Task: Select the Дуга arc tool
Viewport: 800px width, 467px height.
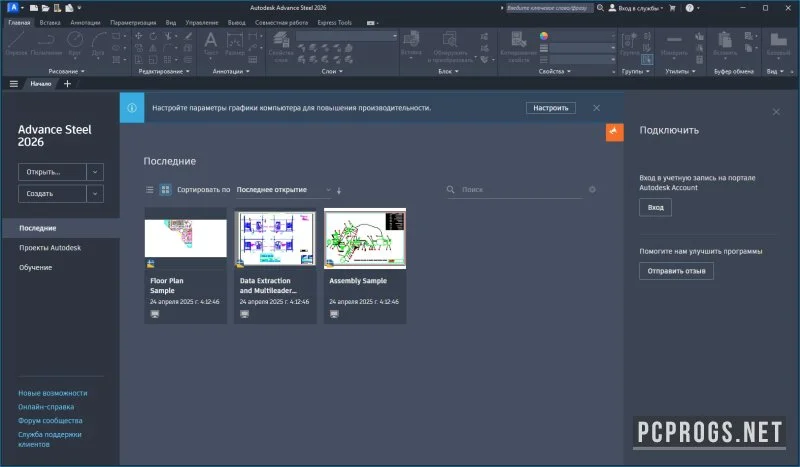Action: click(98, 43)
